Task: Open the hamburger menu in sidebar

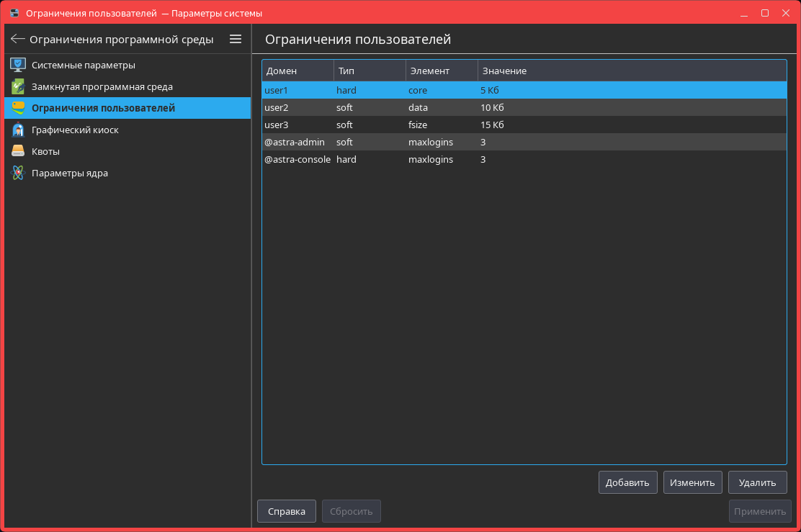Action: pos(236,40)
